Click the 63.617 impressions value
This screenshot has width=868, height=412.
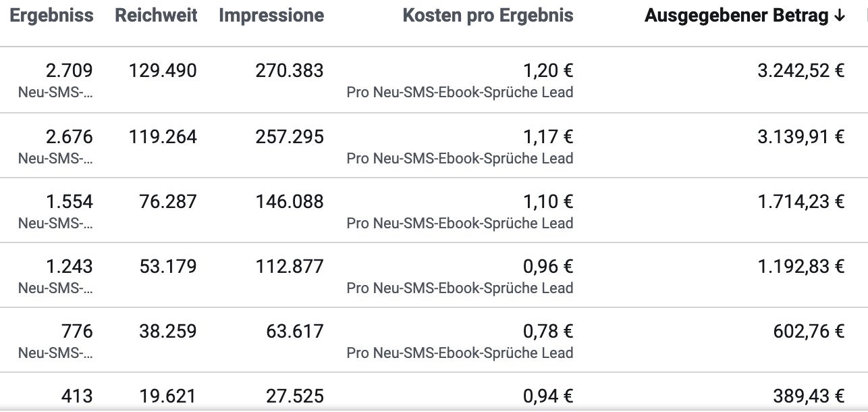(x=295, y=331)
